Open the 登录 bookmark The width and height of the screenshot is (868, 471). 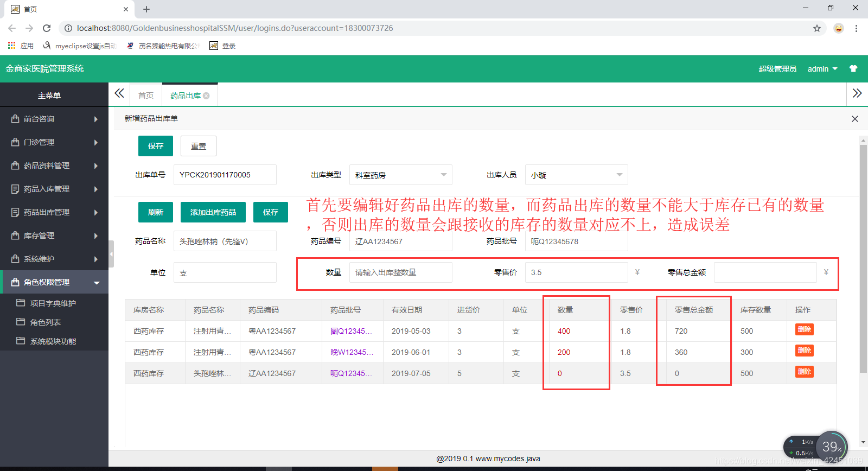click(223, 46)
